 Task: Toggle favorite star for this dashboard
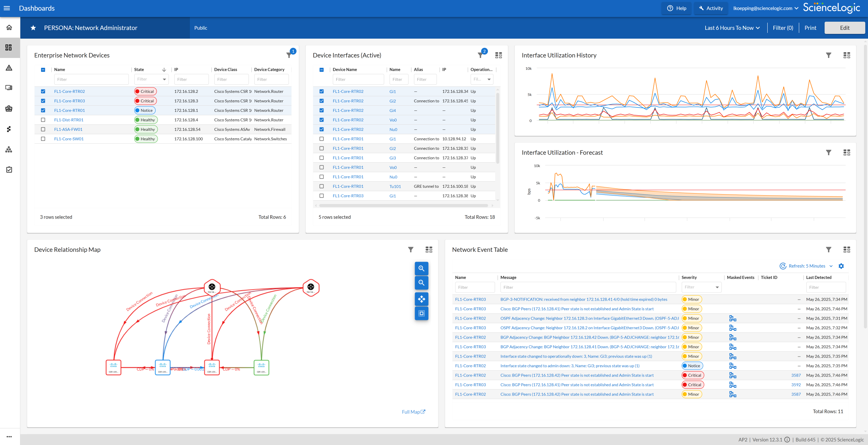click(33, 28)
